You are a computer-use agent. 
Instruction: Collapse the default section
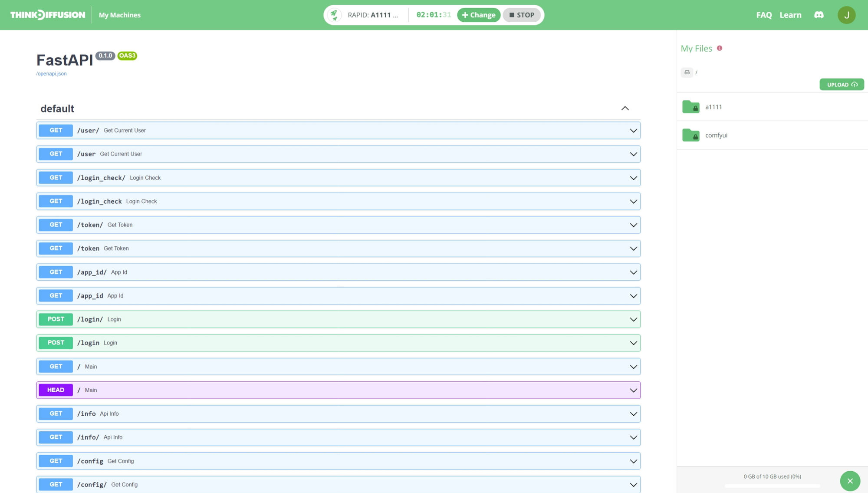pyautogui.click(x=625, y=109)
